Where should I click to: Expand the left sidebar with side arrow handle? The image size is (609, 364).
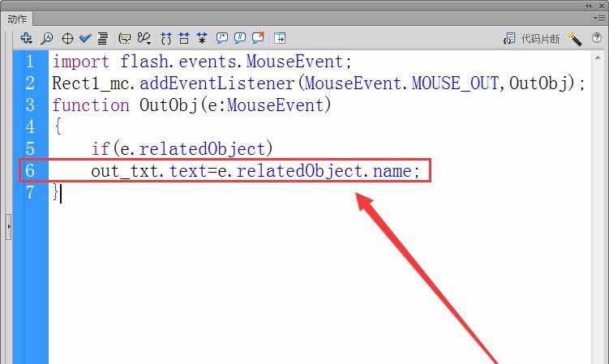click(9, 226)
